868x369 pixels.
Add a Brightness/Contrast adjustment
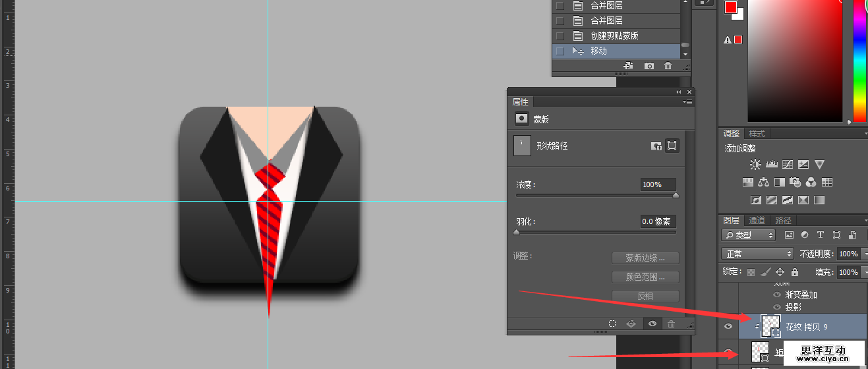click(754, 165)
